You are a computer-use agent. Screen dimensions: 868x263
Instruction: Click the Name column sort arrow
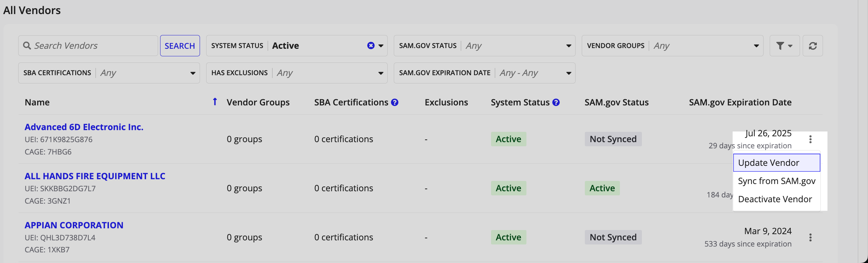[215, 102]
